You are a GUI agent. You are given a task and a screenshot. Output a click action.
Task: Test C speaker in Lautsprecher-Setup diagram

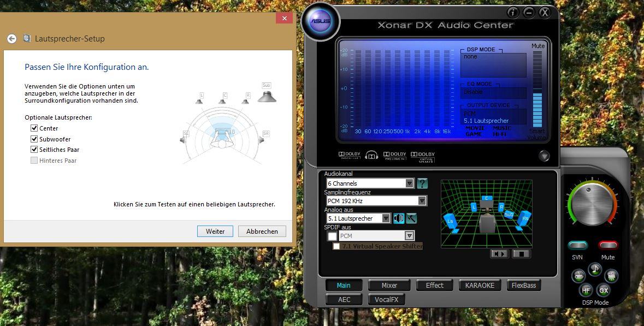(223, 98)
